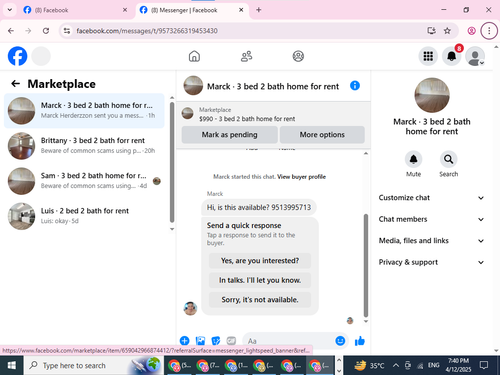Close the Messenger tab

point(241,10)
